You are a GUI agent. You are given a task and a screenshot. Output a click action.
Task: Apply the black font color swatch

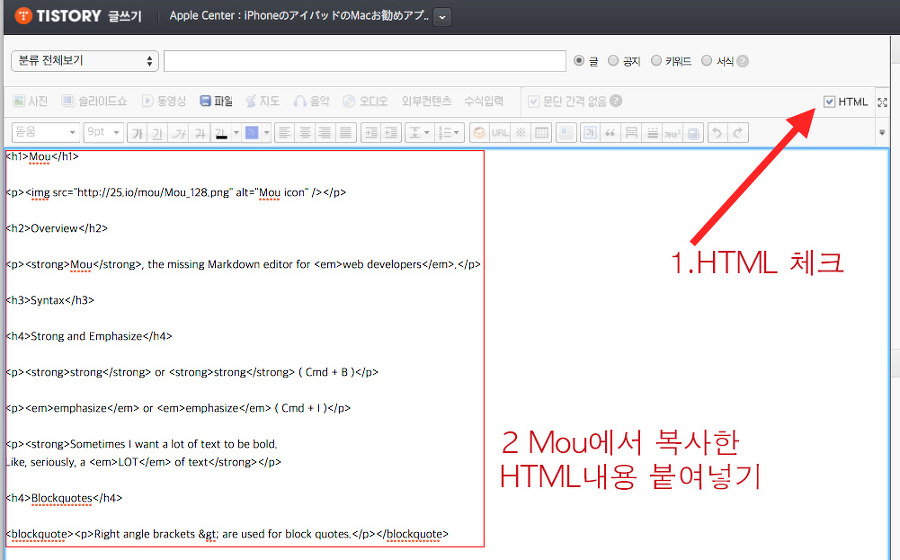click(x=221, y=133)
